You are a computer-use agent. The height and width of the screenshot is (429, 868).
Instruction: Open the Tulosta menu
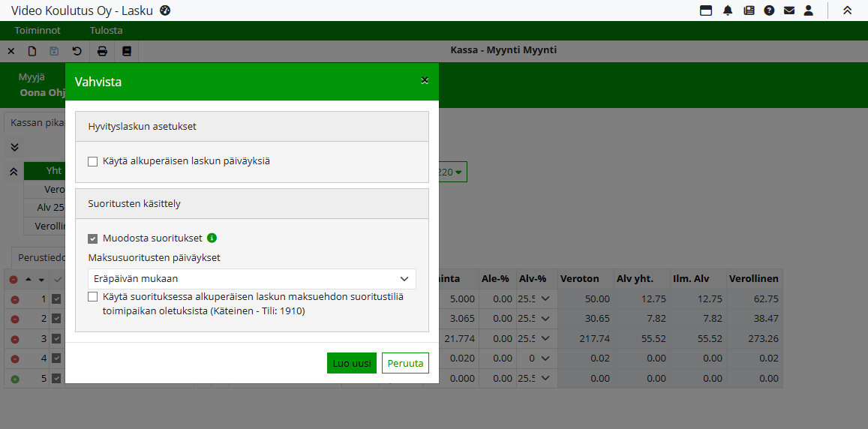tap(106, 31)
